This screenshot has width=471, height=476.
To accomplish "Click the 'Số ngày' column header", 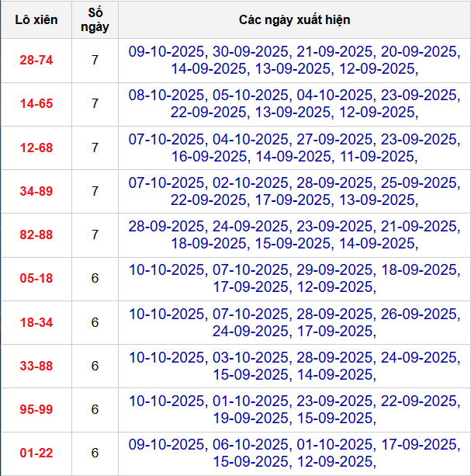I will (95, 19).
